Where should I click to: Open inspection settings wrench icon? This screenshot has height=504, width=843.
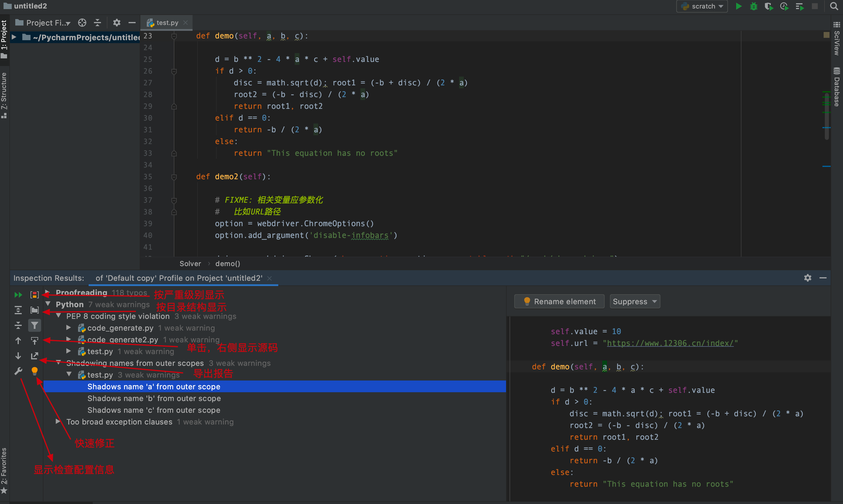(x=18, y=371)
